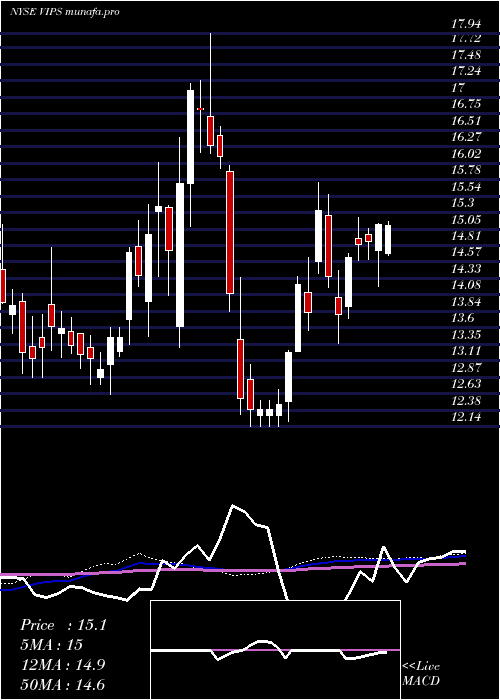Viewport: 500px width, 700px height.
Task: Click the last white candlestick on the chart
Action: [x=388, y=240]
